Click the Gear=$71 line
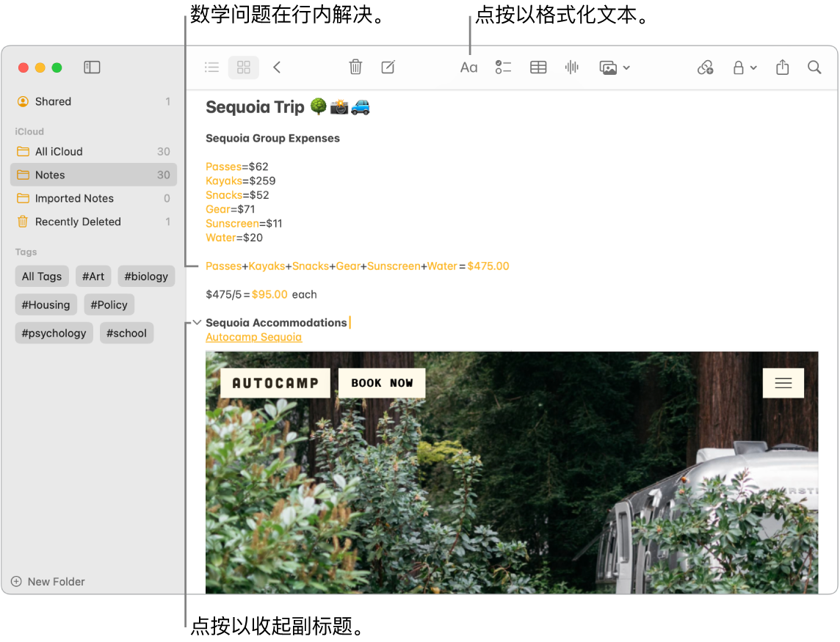The width and height of the screenshot is (840, 642). tap(231, 209)
